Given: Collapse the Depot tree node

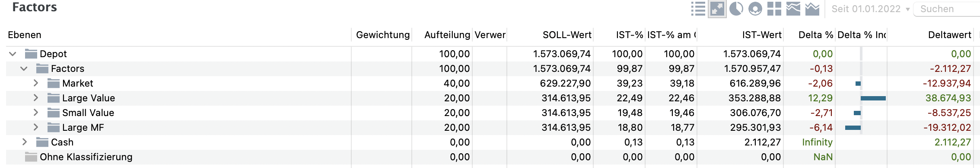Looking at the screenshot, I should tap(13, 54).
